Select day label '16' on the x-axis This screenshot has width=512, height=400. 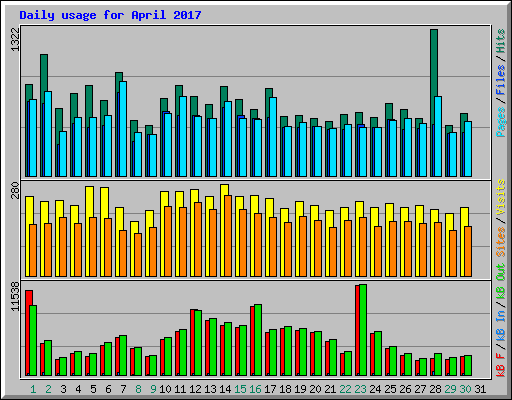coord(255,389)
